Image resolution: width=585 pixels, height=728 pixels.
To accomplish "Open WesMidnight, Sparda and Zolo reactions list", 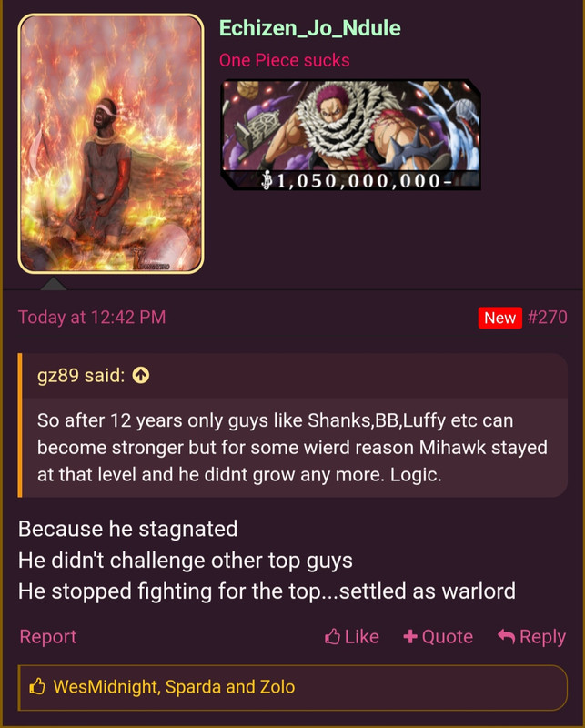I will tap(174, 687).
